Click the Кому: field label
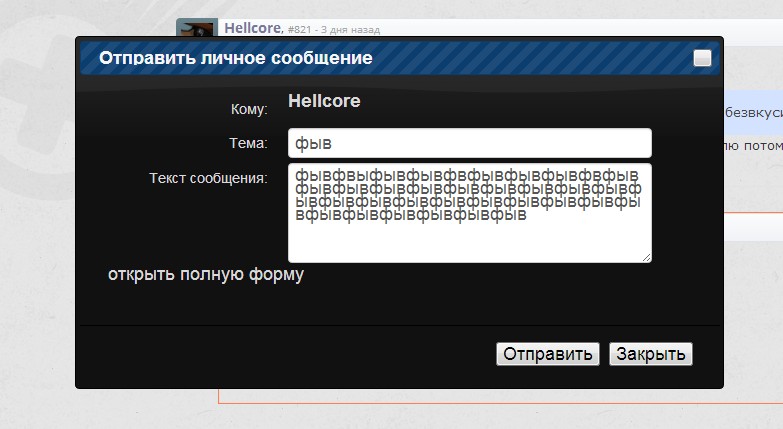This screenshot has height=429, width=783. pyautogui.click(x=249, y=109)
